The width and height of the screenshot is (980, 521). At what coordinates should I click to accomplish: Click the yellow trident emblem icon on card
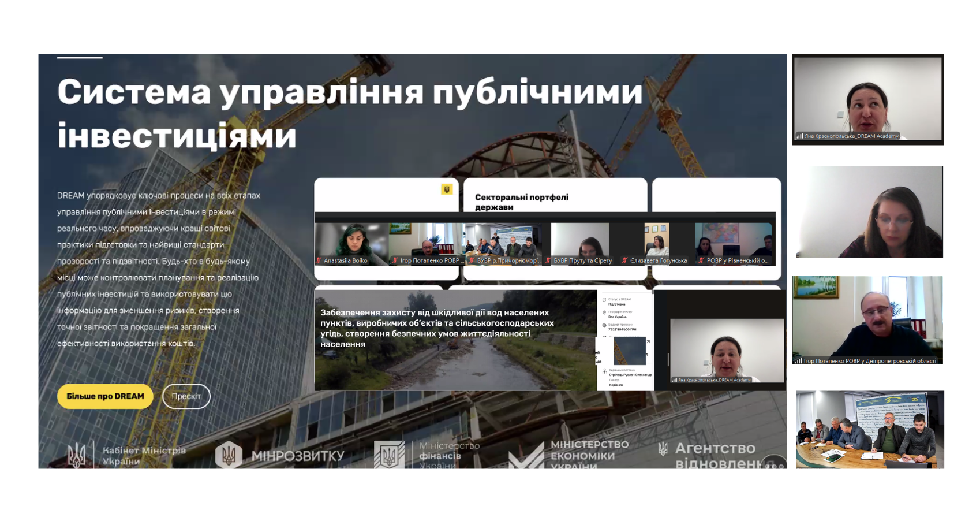coord(446,189)
